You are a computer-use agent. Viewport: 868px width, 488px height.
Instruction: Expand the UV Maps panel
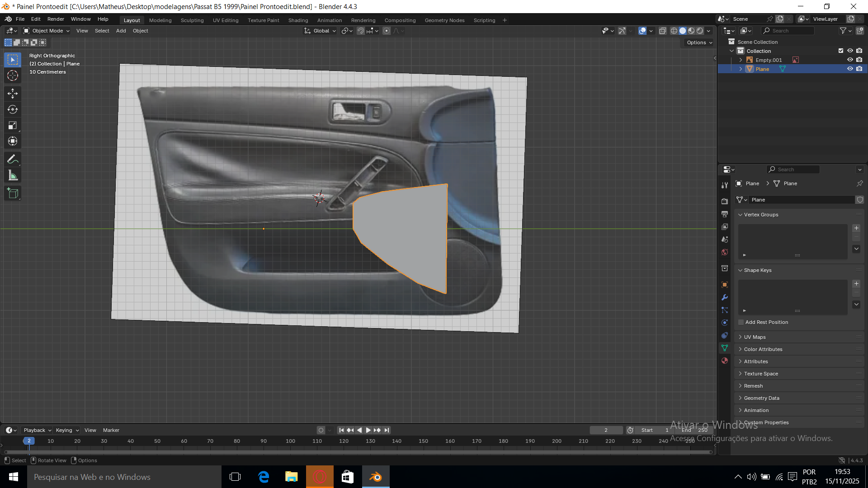(755, 337)
